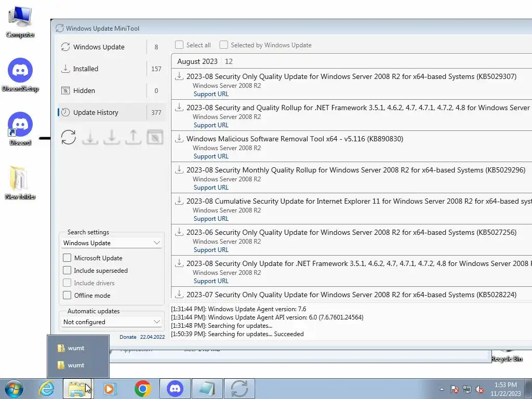Image resolution: width=532 pixels, height=399 pixels.
Task: Open Support URL for KB5027256 update
Action: point(211,250)
